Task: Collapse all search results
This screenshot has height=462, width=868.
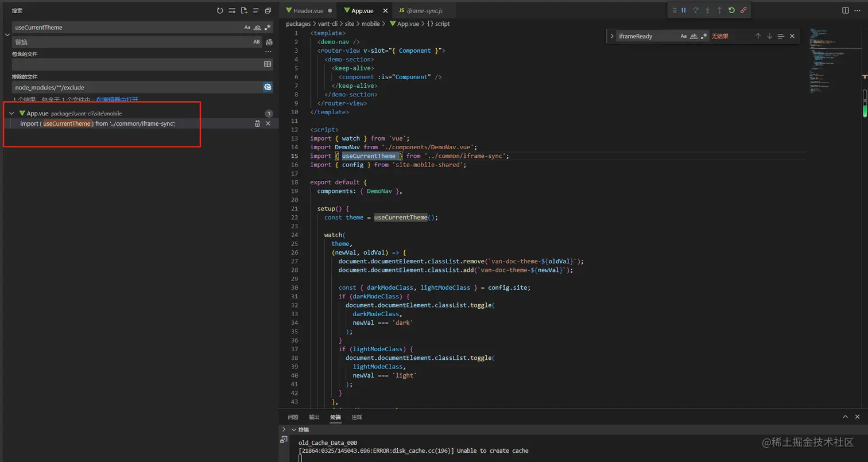Action: point(268,10)
